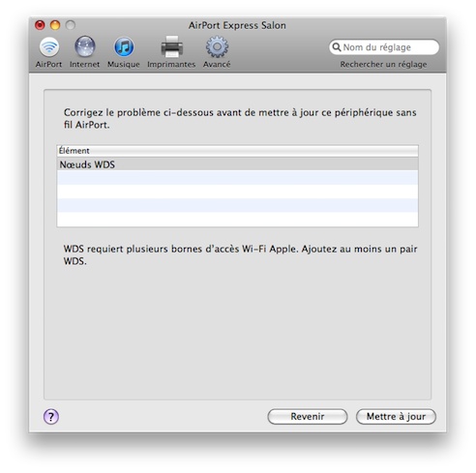The width and height of the screenshot is (476, 473).
Task: Select the Nœuds WDS row
Action: (x=238, y=164)
